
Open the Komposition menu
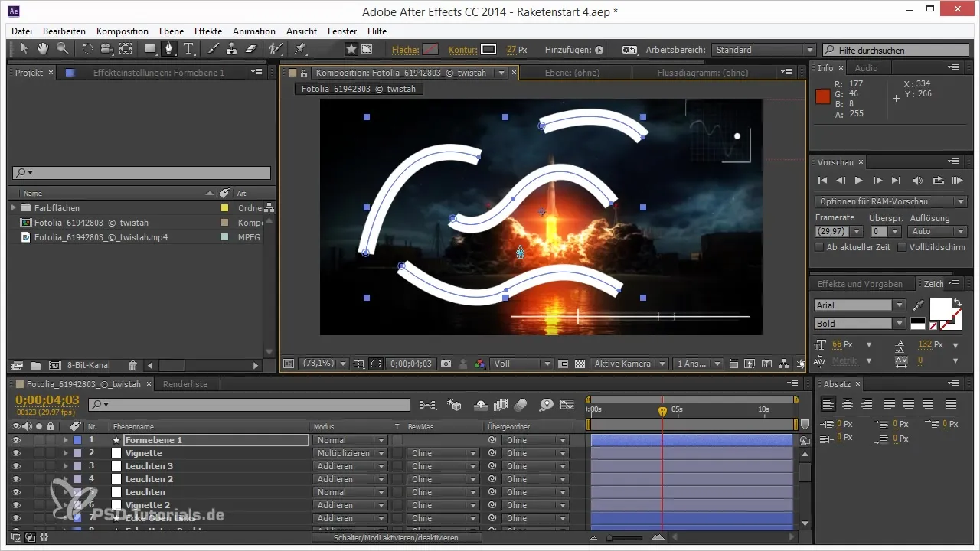click(x=122, y=31)
